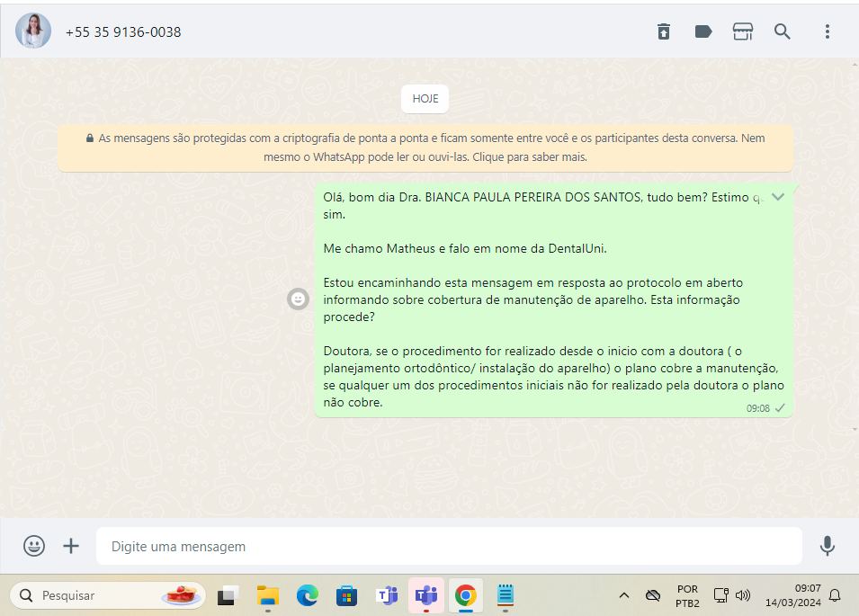This screenshot has width=859, height=616.
Task: Click the HOJE date badge
Action: point(425,99)
